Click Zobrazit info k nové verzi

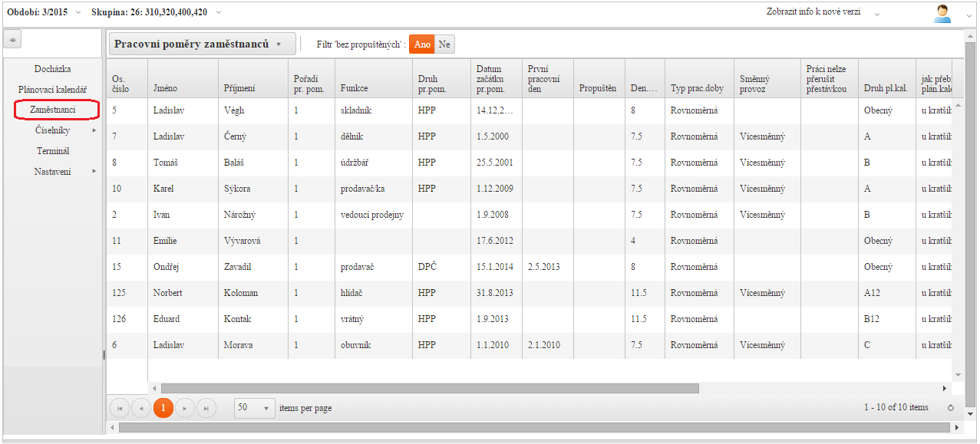point(813,12)
